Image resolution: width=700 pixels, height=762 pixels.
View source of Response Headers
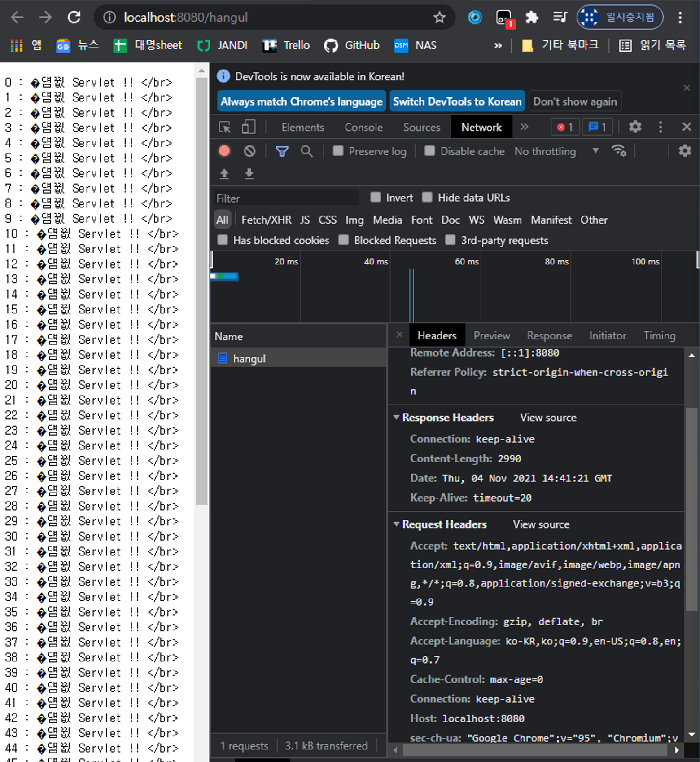[548, 418]
